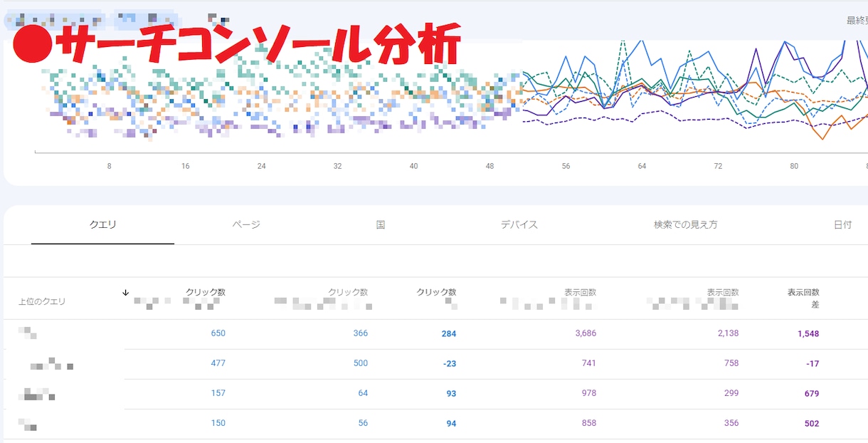Image resolution: width=868 pixels, height=443 pixels.
Task: Click the impressions difference value 502
Action: click(812, 424)
